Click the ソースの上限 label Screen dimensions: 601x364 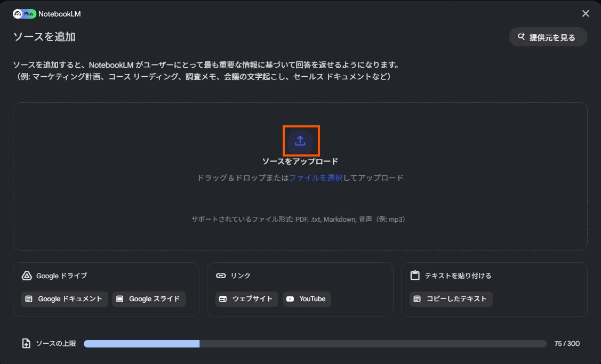pyautogui.click(x=56, y=344)
